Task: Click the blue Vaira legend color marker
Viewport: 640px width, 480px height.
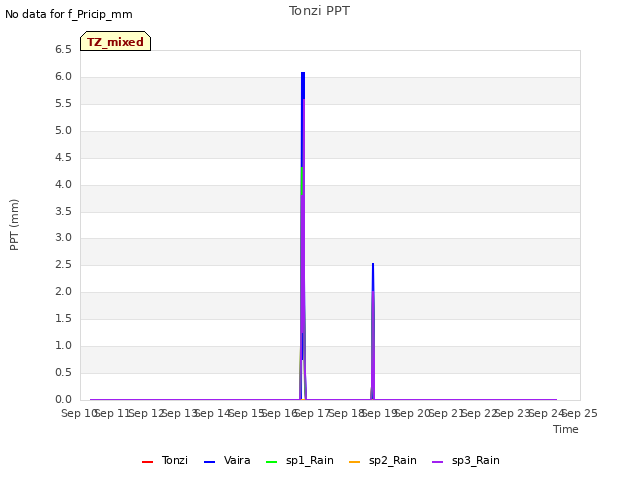Action: pyautogui.click(x=209, y=462)
